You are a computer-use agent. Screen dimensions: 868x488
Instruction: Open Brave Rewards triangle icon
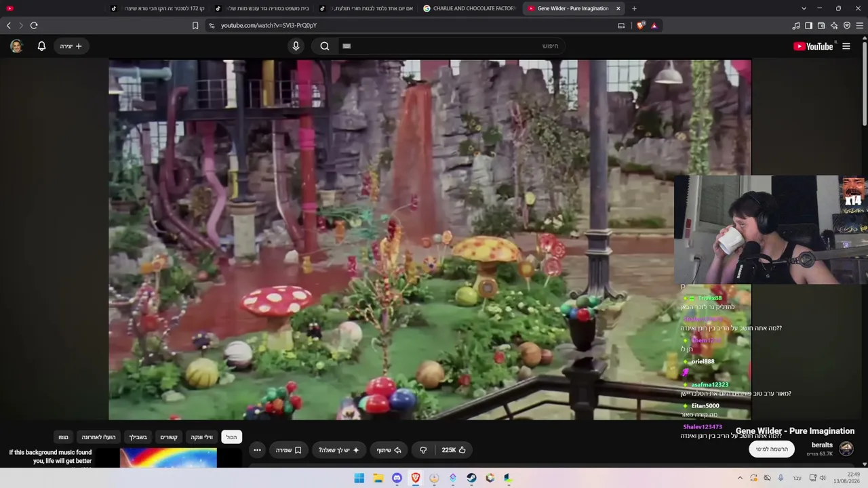[654, 25]
